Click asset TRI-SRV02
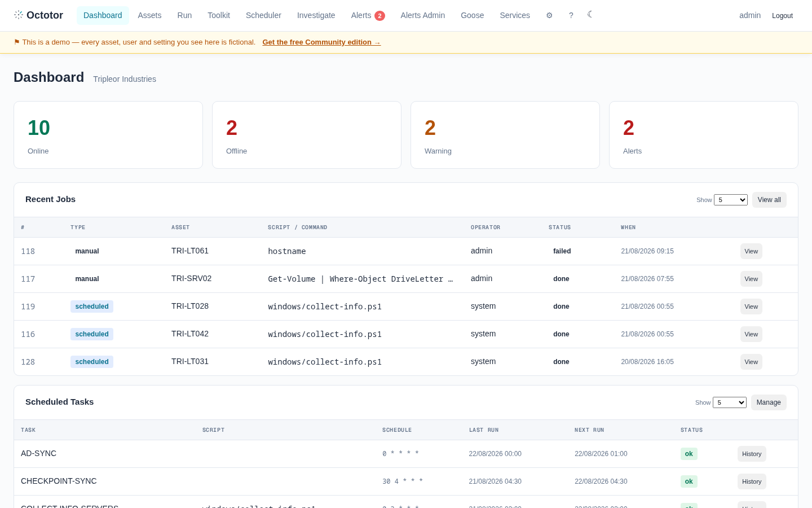This screenshot has width=812, height=508. point(192,278)
